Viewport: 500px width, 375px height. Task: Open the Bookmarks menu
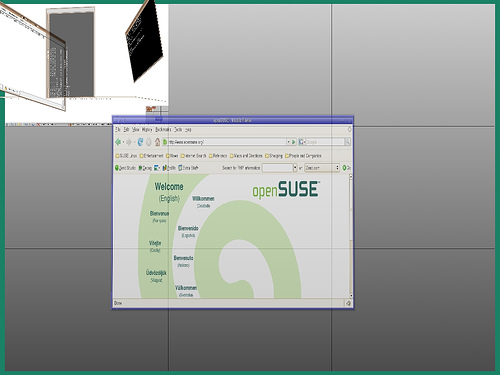tap(163, 129)
